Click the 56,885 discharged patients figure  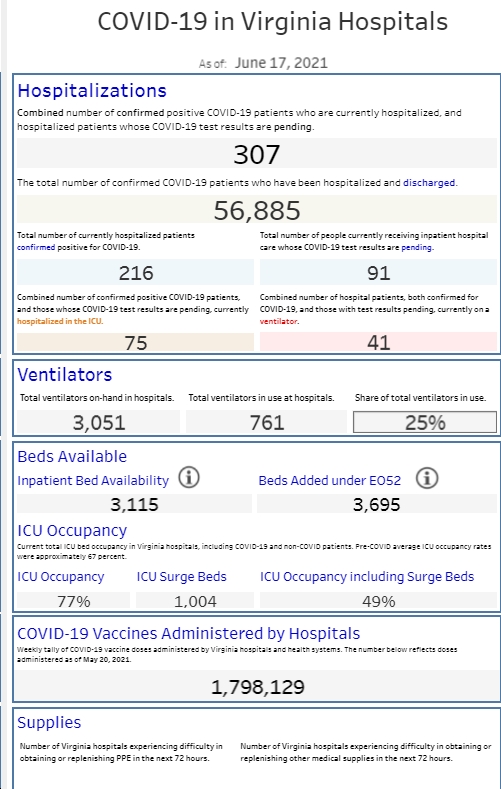coord(257,209)
